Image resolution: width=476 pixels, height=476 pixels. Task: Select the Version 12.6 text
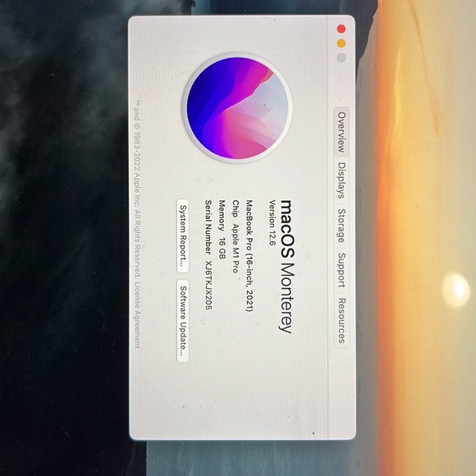(x=272, y=222)
